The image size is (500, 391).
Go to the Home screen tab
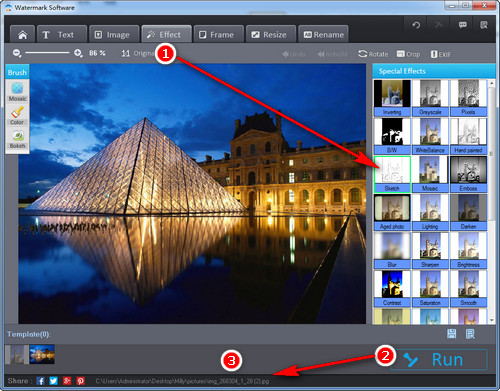pos(22,34)
